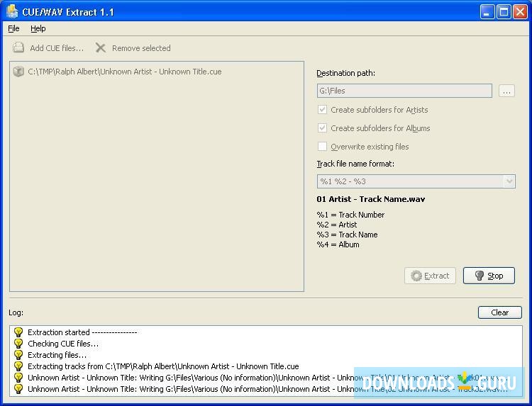Click the gear icon on Extract button

click(416, 276)
